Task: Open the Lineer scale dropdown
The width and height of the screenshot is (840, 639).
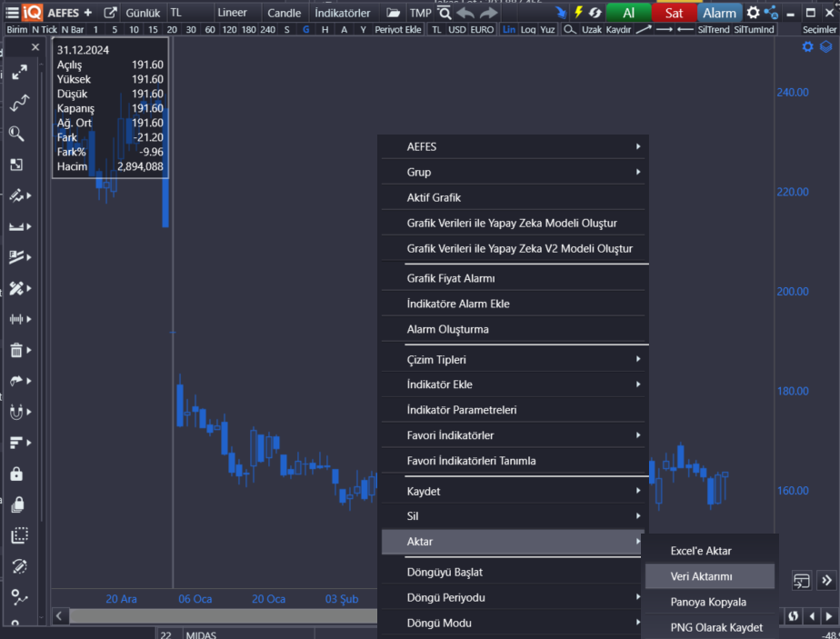Action: [x=233, y=13]
